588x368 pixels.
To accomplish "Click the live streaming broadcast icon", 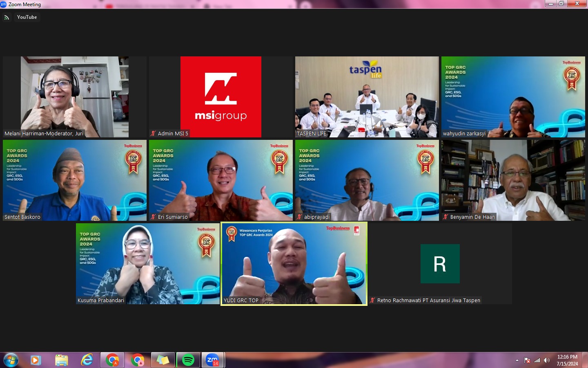I will point(7,18).
